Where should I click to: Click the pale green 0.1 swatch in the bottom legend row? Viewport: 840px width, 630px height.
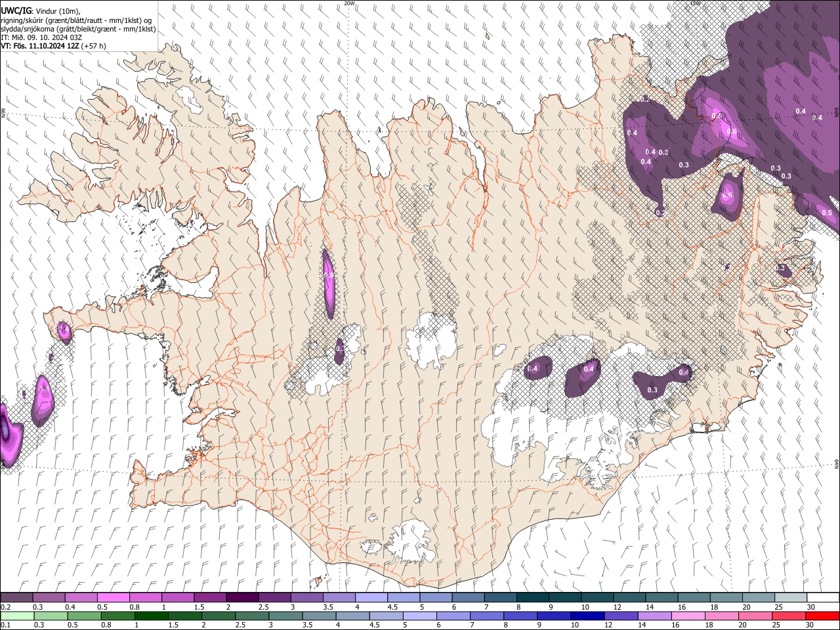coord(17,616)
